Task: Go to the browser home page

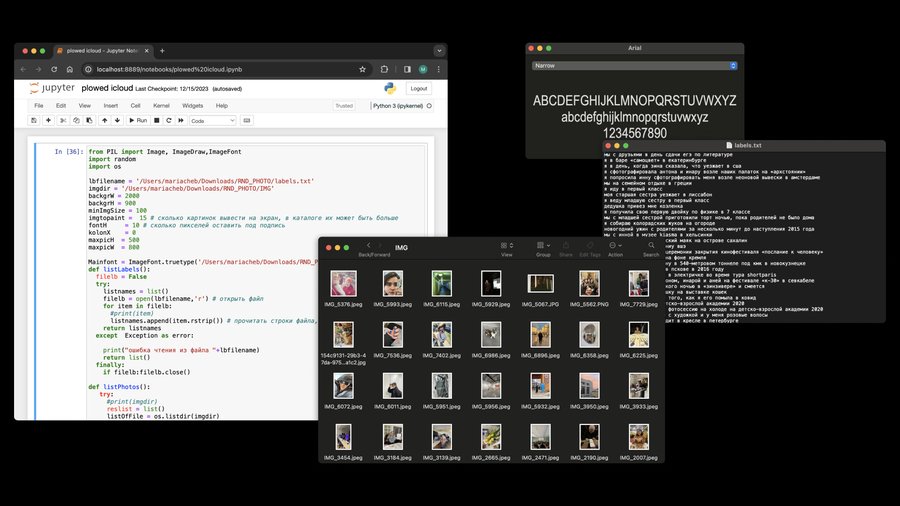Action: [x=69, y=69]
